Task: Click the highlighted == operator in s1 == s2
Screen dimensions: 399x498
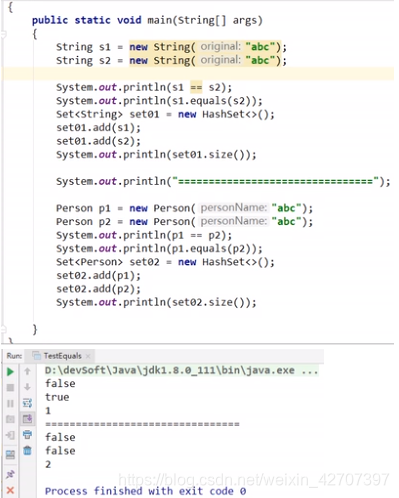Action: coord(196,88)
